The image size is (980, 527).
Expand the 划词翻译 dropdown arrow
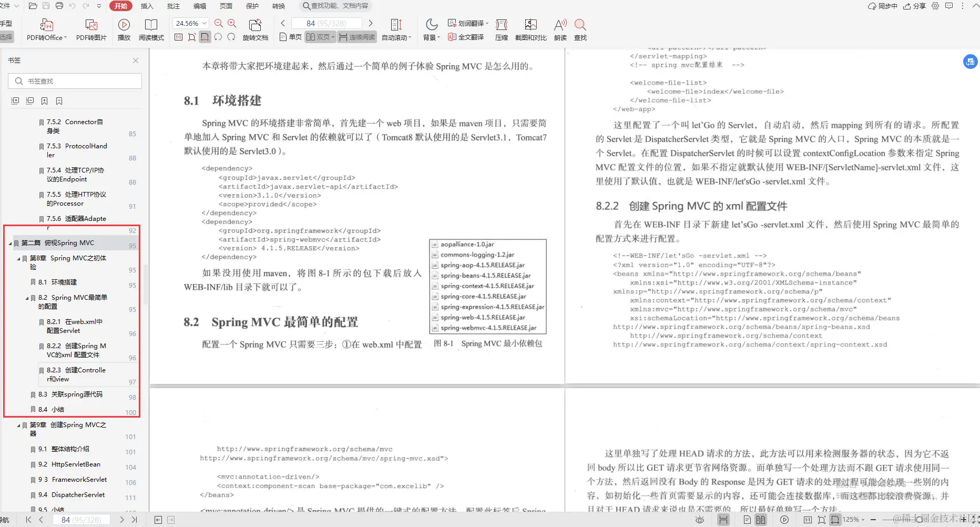486,23
